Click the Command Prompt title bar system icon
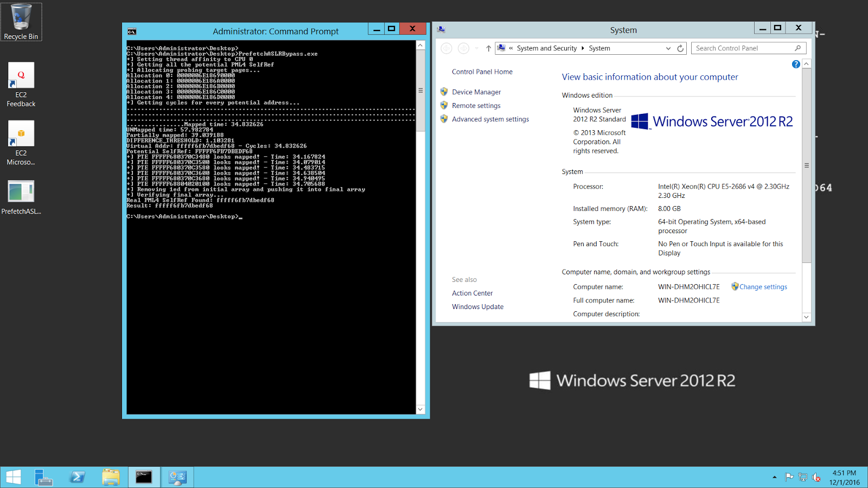 132,31
